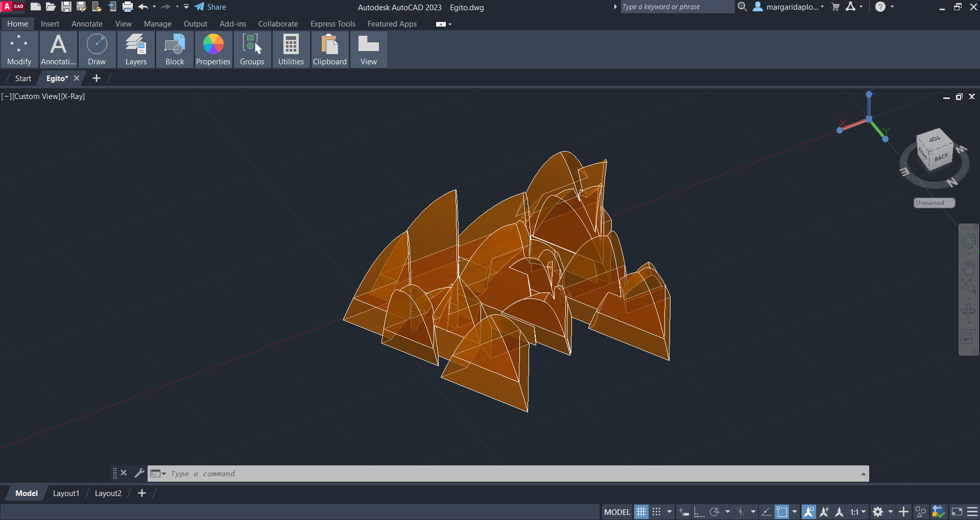Open the Draw tools panel
The image size is (980, 520).
(x=97, y=49)
